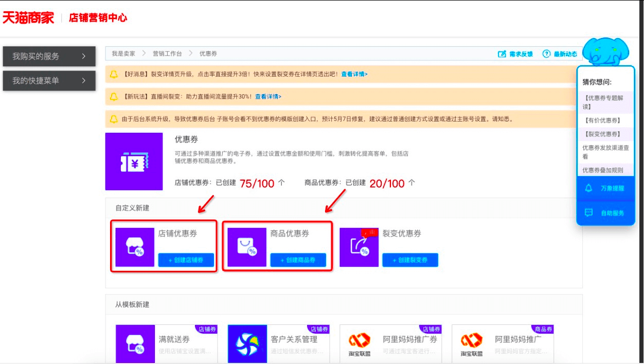Screen dimensions: 644x364
Task: Click the 从模板新建 section heading
Action: tap(132, 304)
